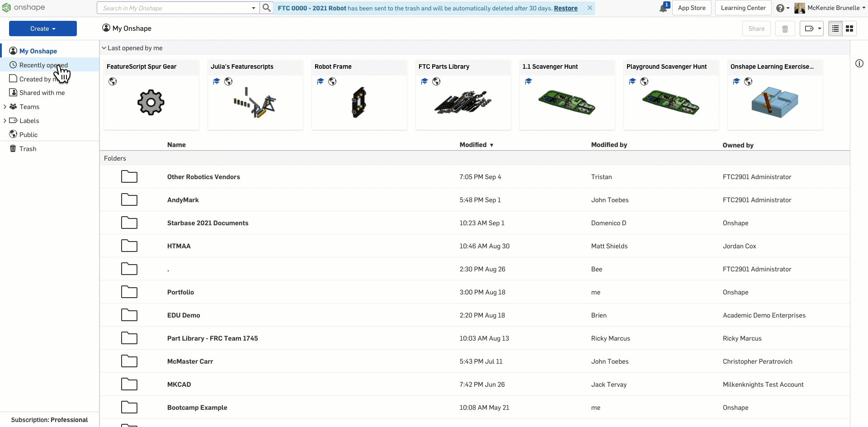The image size is (868, 427).
Task: Open the Shared with me section
Action: (x=42, y=92)
